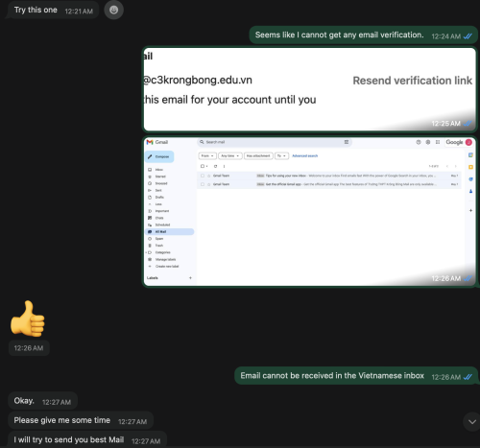Click the 12:21 AM timestamp

point(79,12)
